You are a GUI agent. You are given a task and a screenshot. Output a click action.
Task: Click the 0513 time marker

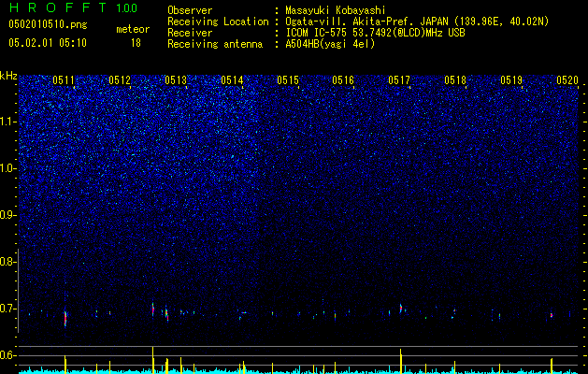[176, 79]
